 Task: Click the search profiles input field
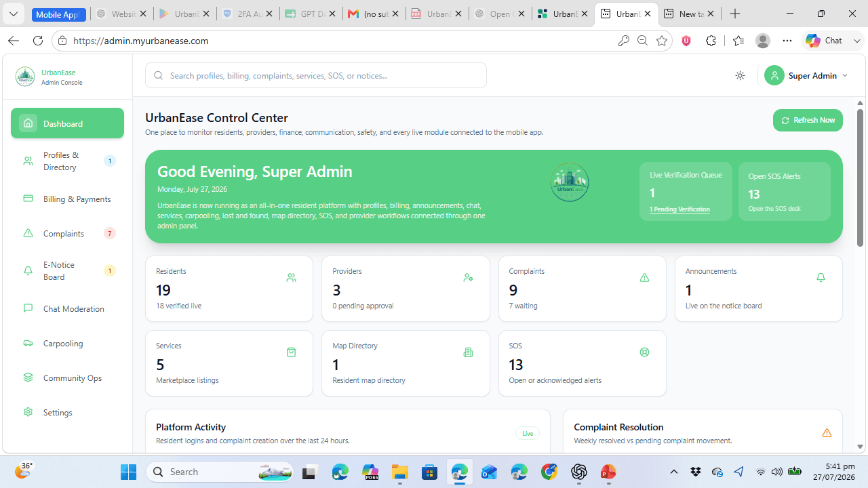(316, 76)
